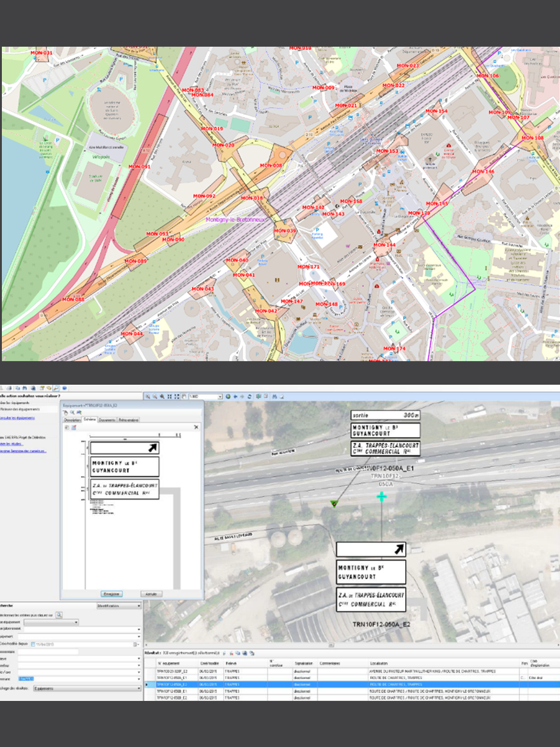Screen dimensions: 560x747
Task: Refresh the map view
Action: 250,397
